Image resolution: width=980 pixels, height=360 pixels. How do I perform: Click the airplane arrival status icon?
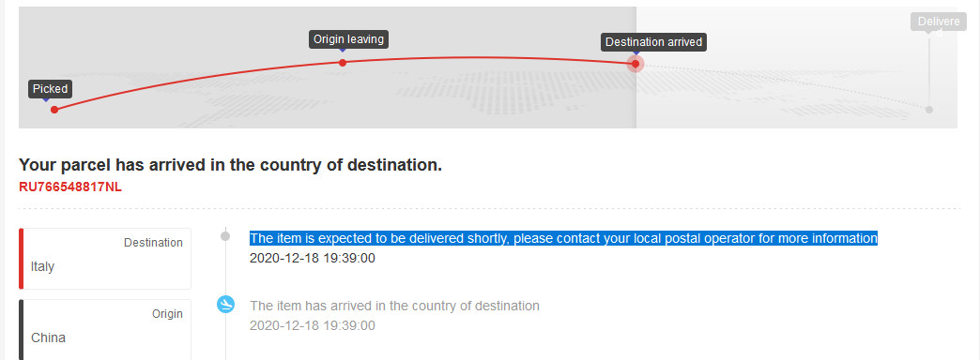pyautogui.click(x=225, y=305)
